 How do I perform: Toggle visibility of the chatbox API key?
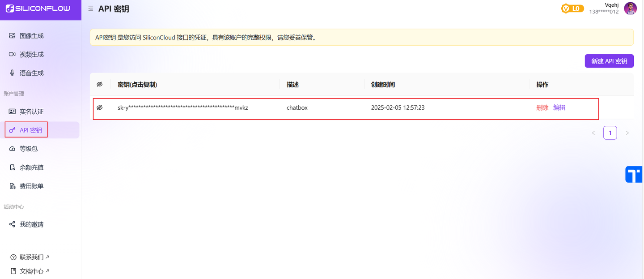(x=99, y=107)
